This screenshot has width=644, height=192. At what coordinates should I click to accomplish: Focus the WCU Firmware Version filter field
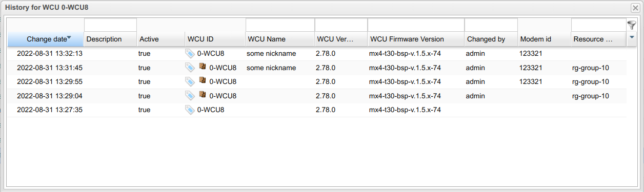click(416, 25)
